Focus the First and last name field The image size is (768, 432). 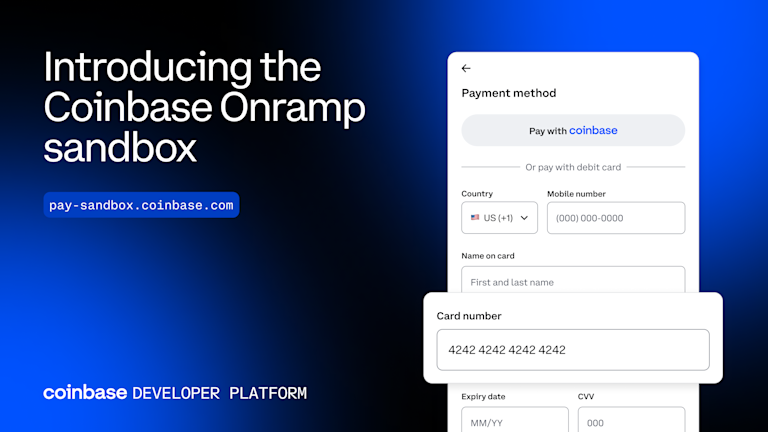click(x=573, y=280)
